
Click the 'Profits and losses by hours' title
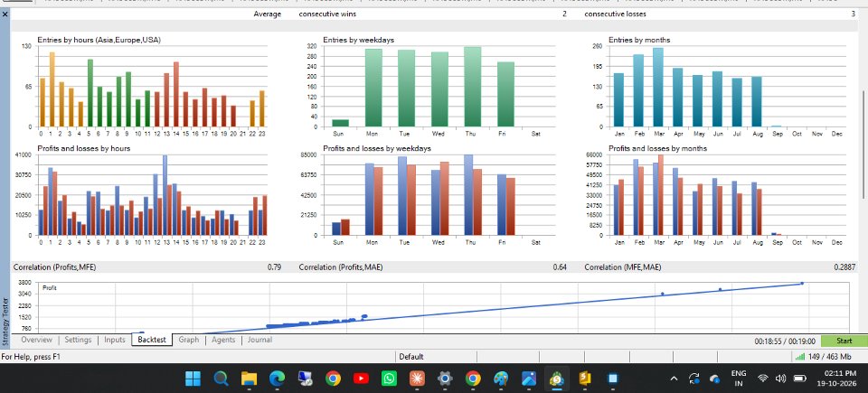click(x=83, y=148)
